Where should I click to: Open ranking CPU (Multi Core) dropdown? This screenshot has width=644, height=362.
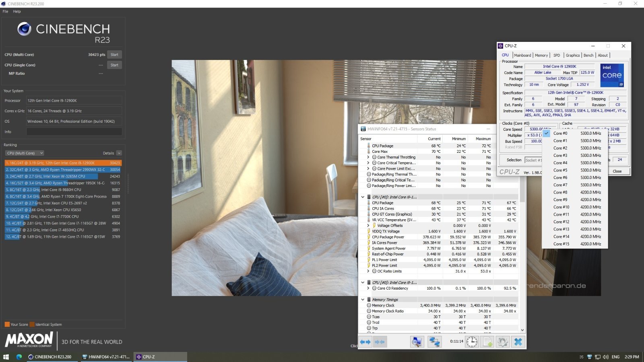click(25, 153)
